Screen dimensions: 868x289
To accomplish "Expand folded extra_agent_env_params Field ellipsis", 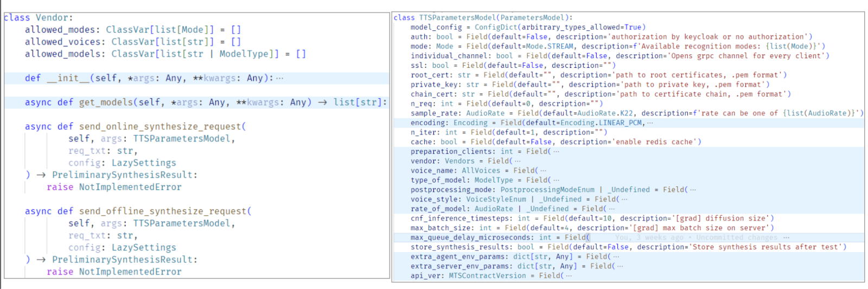I will (x=616, y=256).
